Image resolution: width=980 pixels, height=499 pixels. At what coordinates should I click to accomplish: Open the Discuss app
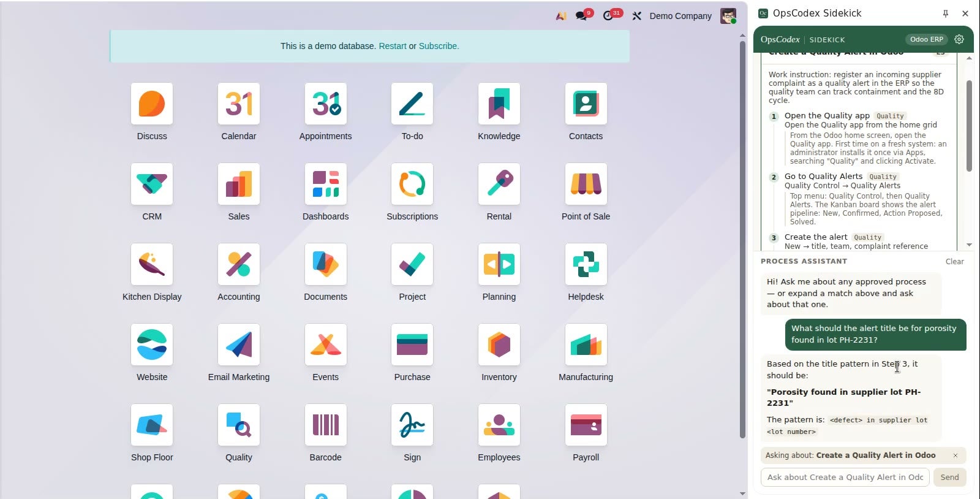[152, 104]
